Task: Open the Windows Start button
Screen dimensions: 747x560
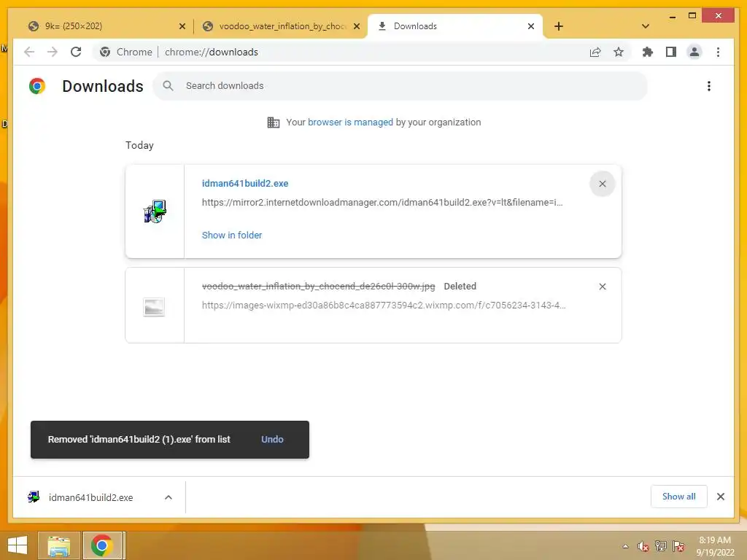Action: tap(18, 545)
